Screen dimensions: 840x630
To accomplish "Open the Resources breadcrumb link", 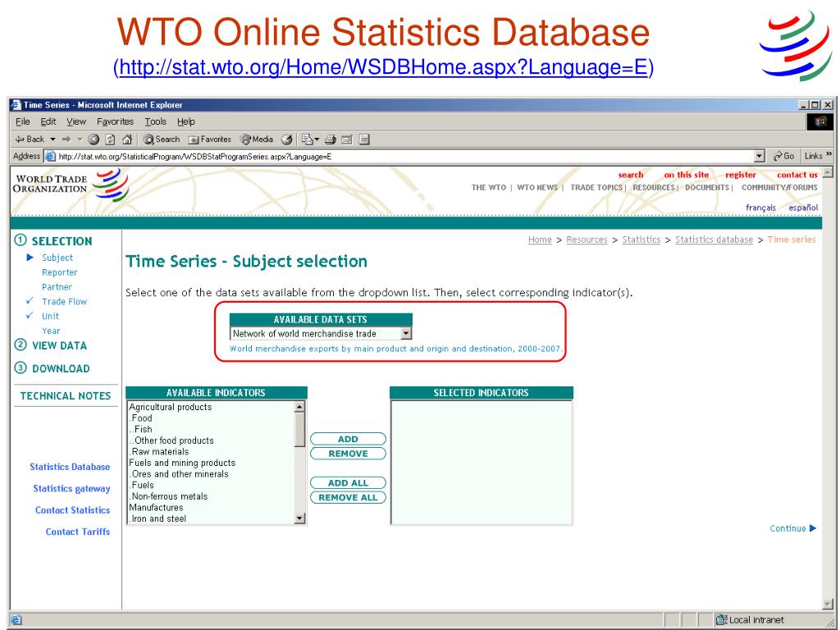I will tap(587, 240).
